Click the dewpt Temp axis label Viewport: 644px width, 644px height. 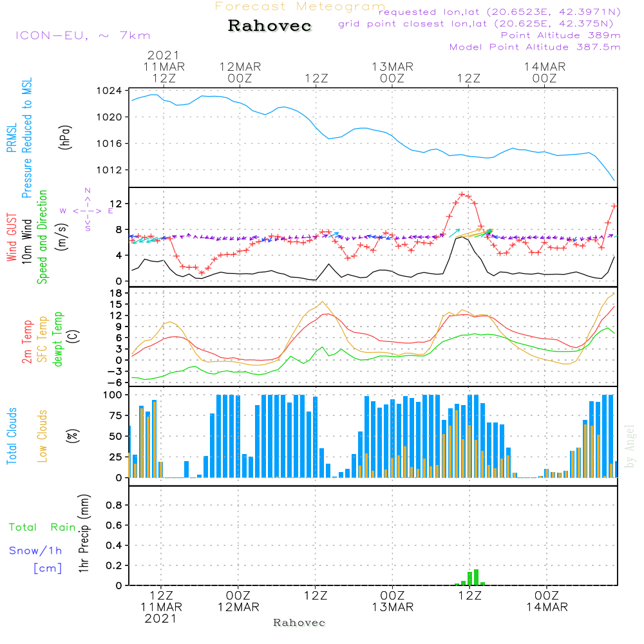(x=59, y=339)
